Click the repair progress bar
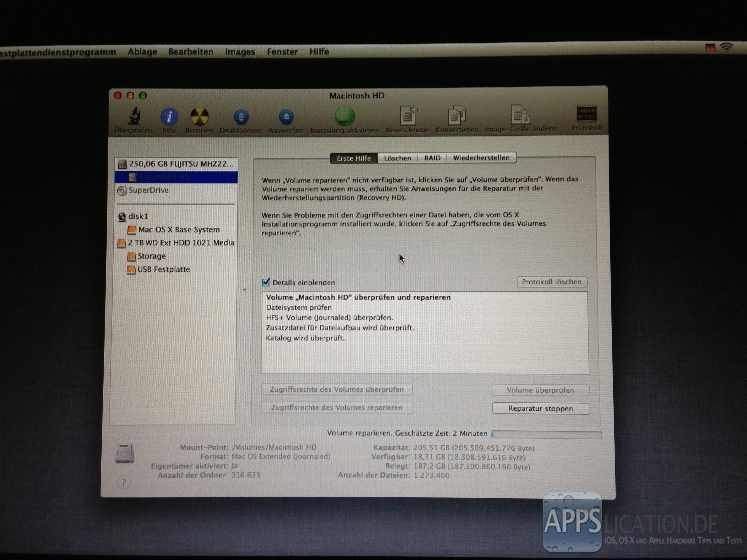This screenshot has width=747, height=560. click(x=546, y=434)
